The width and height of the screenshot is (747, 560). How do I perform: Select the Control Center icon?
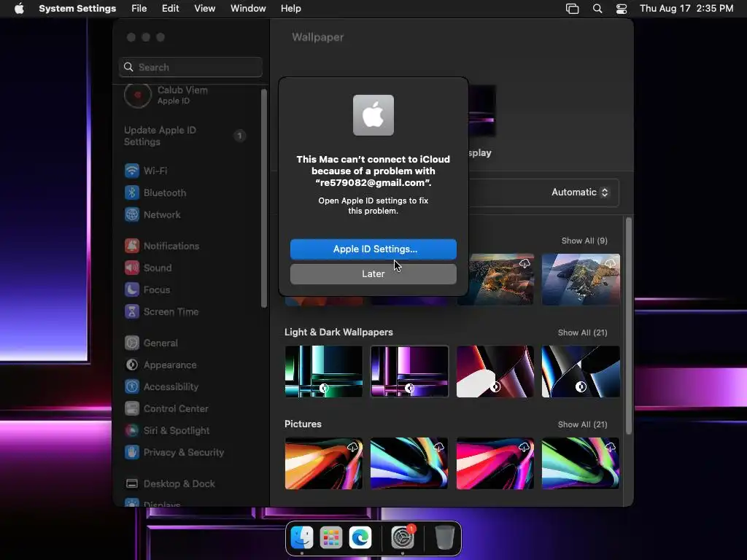pos(132,408)
